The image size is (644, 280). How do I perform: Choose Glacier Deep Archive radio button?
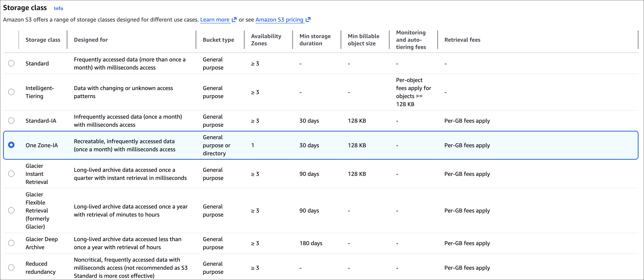(11, 243)
